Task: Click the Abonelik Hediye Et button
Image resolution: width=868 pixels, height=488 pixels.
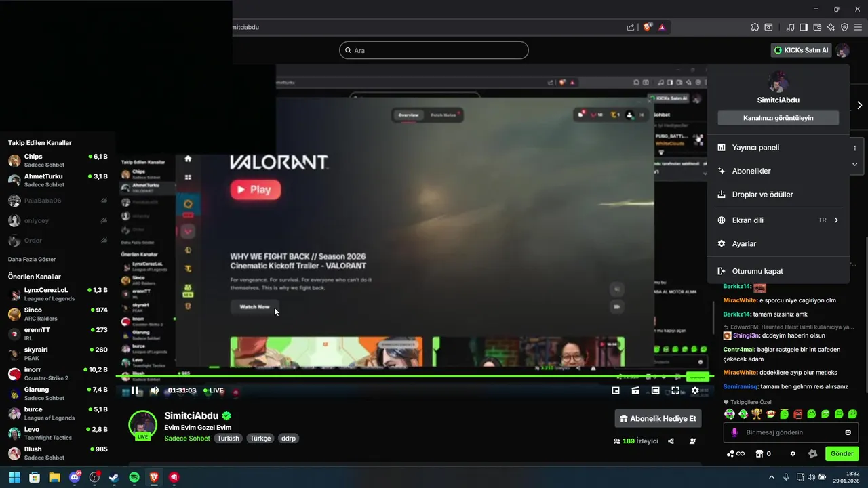Action: pyautogui.click(x=658, y=418)
